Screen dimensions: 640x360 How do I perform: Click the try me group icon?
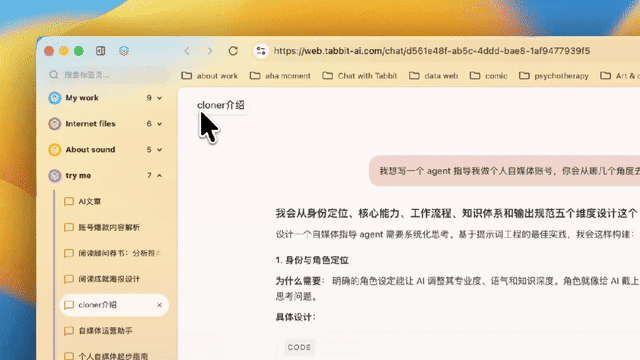point(54,176)
